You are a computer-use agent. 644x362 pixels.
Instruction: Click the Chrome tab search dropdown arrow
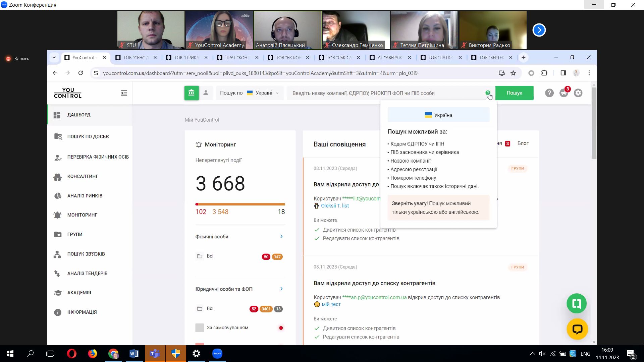(x=54, y=58)
